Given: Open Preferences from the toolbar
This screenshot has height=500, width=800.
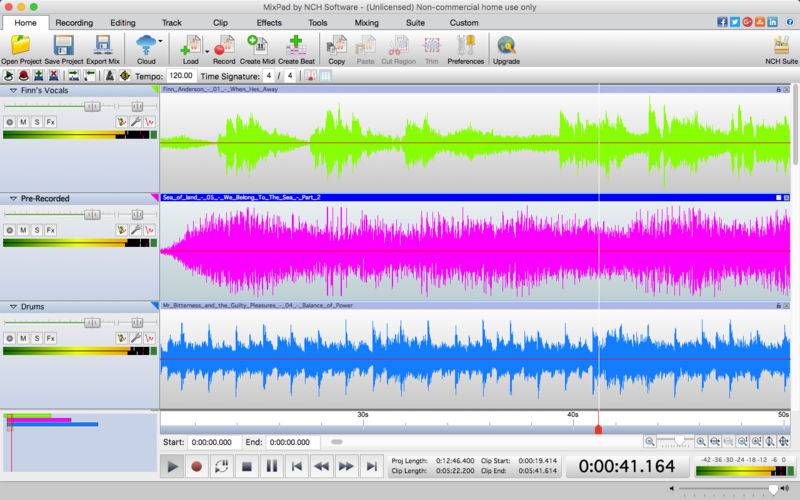Looking at the screenshot, I should (466, 46).
